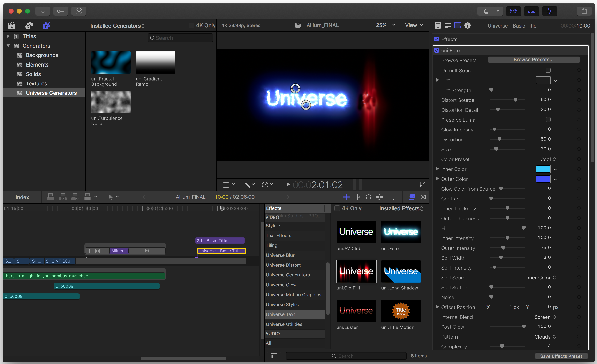597x364 pixels.
Task: Open the photos and audio sidebar icon
Action: tap(29, 25)
